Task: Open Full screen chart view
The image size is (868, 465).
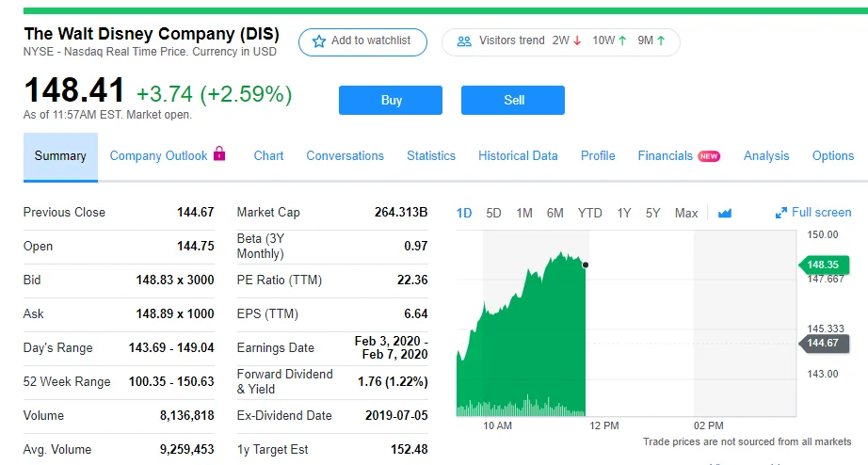Action: (x=813, y=213)
